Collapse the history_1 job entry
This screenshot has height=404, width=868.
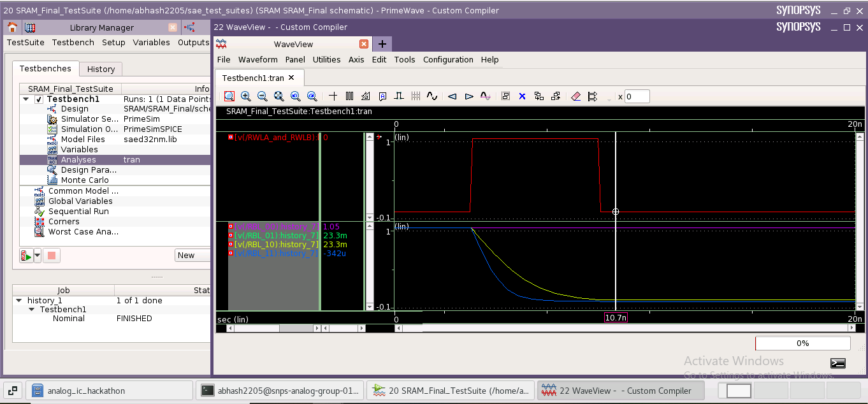pyautogui.click(x=19, y=301)
